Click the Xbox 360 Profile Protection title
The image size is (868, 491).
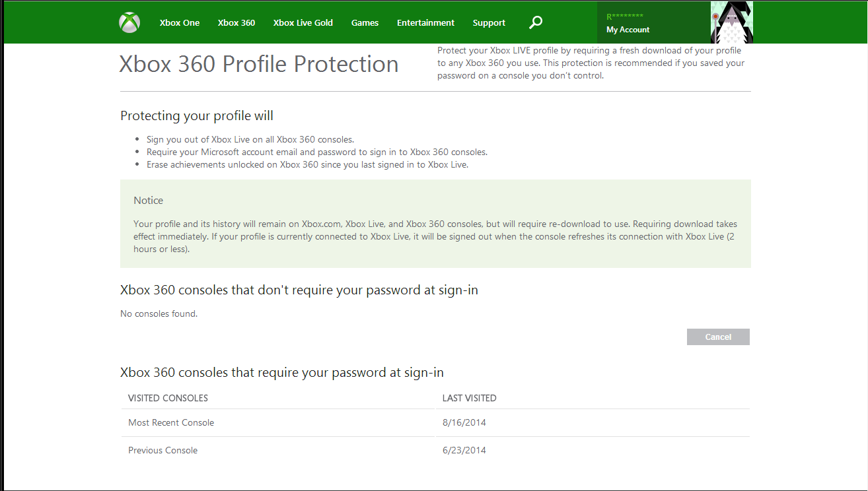coord(259,64)
